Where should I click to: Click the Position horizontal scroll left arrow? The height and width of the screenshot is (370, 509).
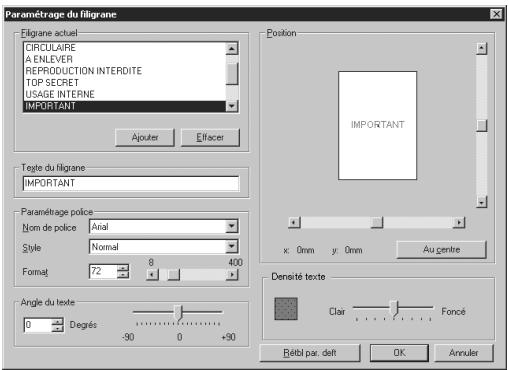click(294, 222)
